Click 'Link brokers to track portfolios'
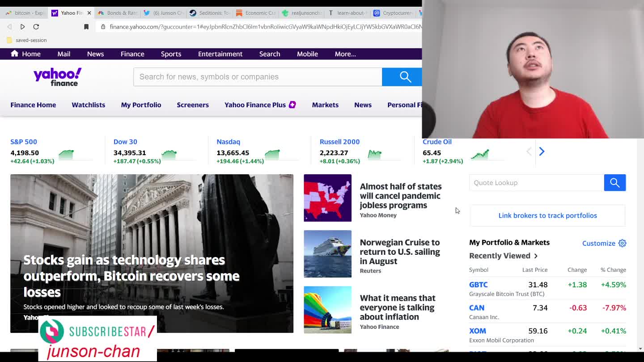 tap(547, 215)
